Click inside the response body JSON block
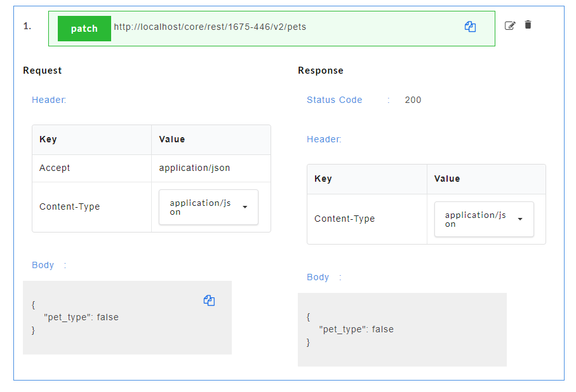Screen dimensions: 576x392 (x=402, y=330)
